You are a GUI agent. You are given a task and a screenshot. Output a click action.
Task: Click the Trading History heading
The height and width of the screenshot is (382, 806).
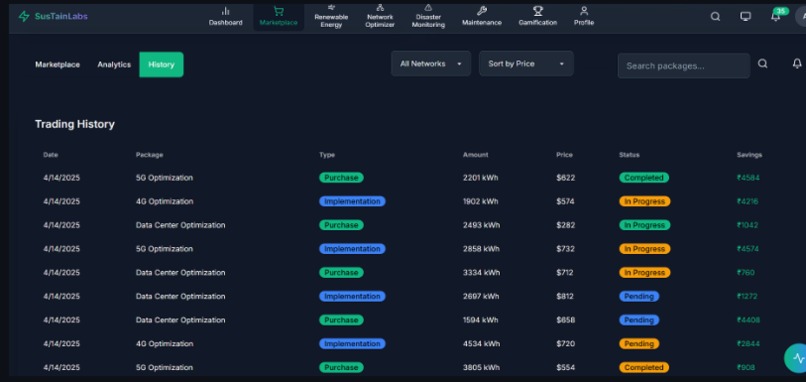pos(75,124)
